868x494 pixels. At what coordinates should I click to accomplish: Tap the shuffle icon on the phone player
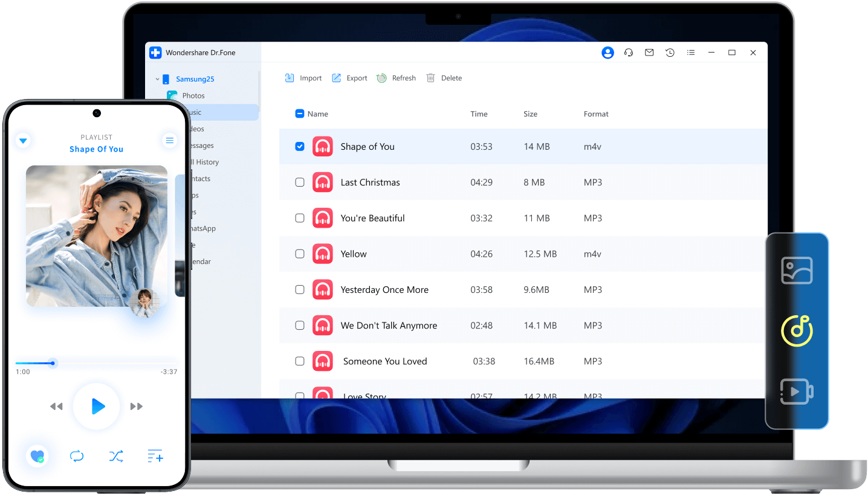pyautogui.click(x=116, y=456)
